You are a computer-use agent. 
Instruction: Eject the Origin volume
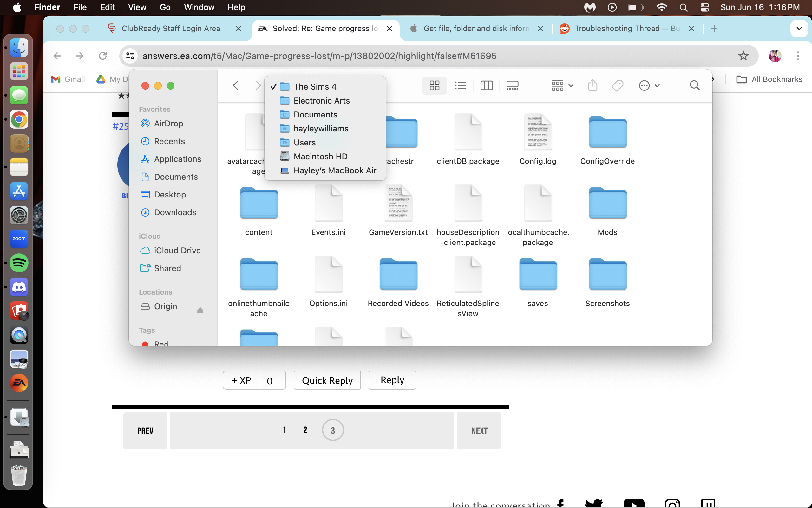(200, 310)
